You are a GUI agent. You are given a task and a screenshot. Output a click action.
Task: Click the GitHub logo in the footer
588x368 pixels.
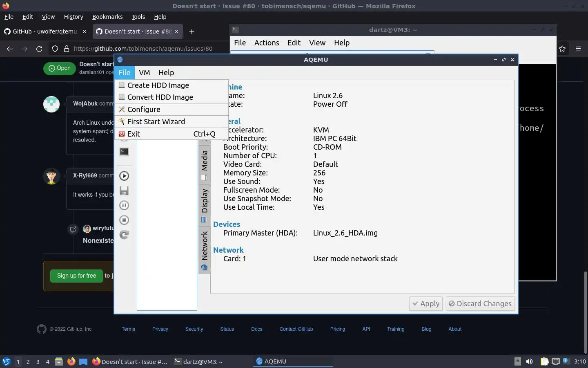click(x=42, y=329)
